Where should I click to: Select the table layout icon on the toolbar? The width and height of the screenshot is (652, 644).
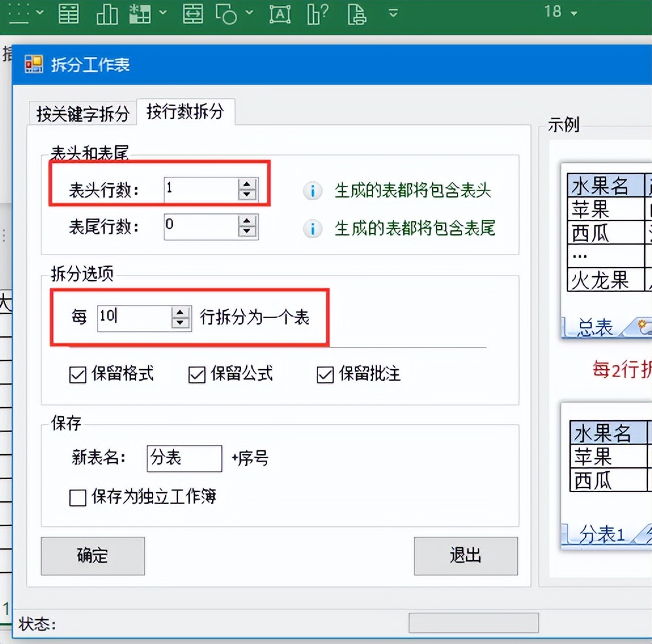[x=69, y=14]
